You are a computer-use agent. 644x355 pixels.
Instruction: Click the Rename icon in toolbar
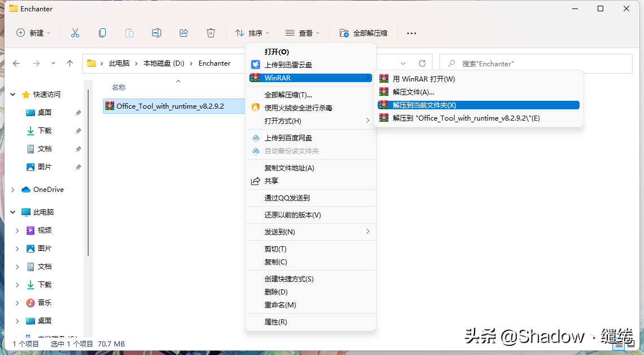click(x=157, y=33)
